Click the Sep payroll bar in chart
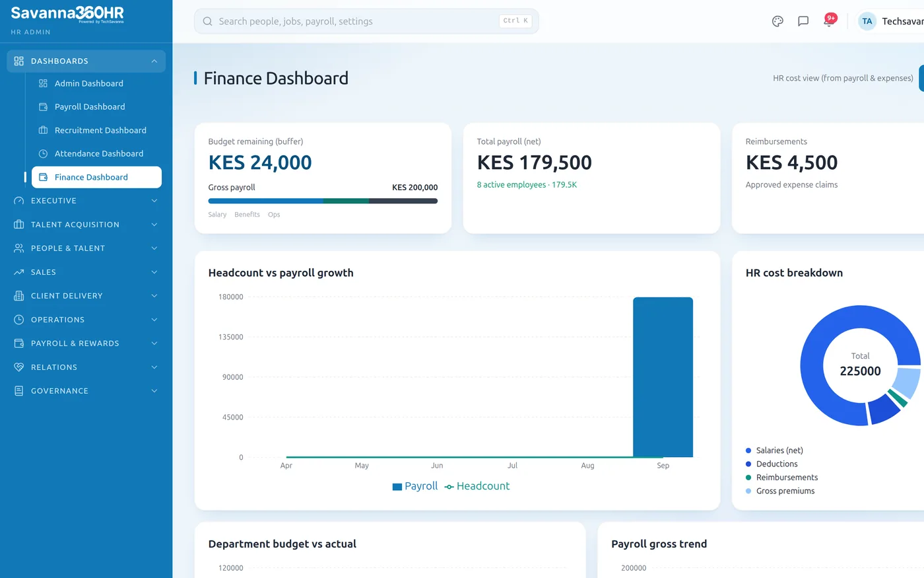The width and height of the screenshot is (924, 578). [663, 377]
